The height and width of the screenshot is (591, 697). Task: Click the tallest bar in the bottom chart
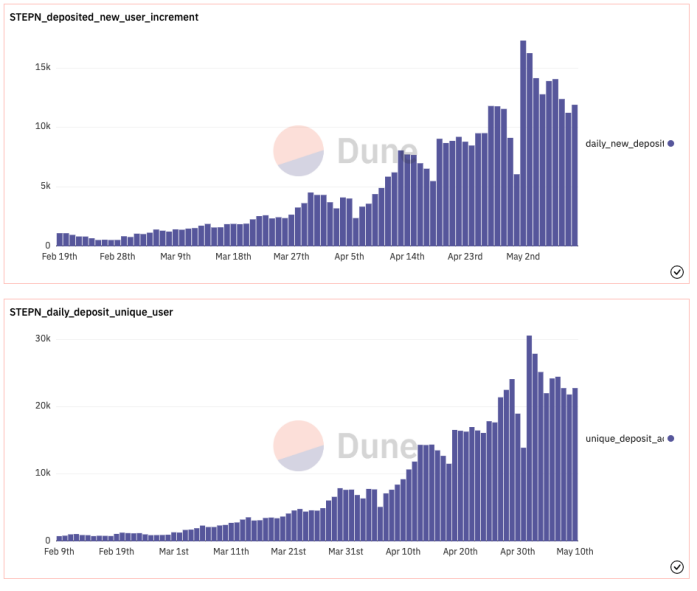click(x=529, y=438)
